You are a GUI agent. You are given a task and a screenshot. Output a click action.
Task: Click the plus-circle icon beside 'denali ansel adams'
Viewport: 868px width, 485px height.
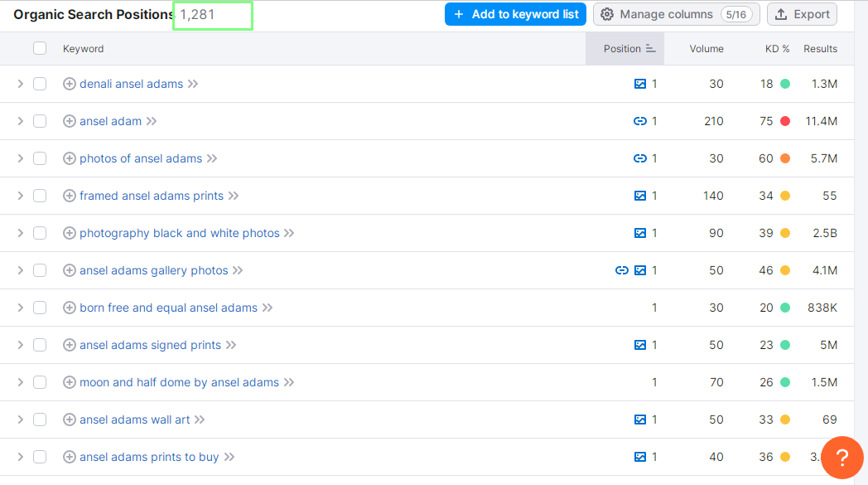tap(70, 84)
